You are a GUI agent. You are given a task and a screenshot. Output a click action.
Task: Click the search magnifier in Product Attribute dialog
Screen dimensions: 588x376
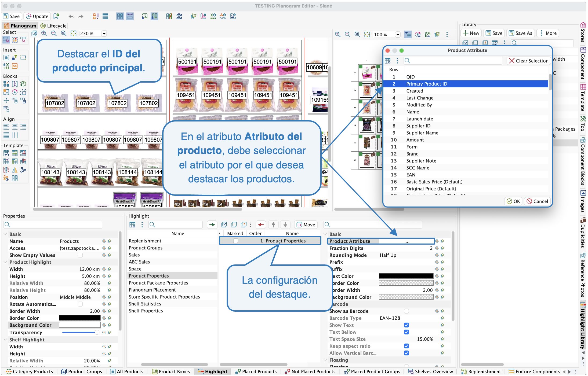coord(407,61)
